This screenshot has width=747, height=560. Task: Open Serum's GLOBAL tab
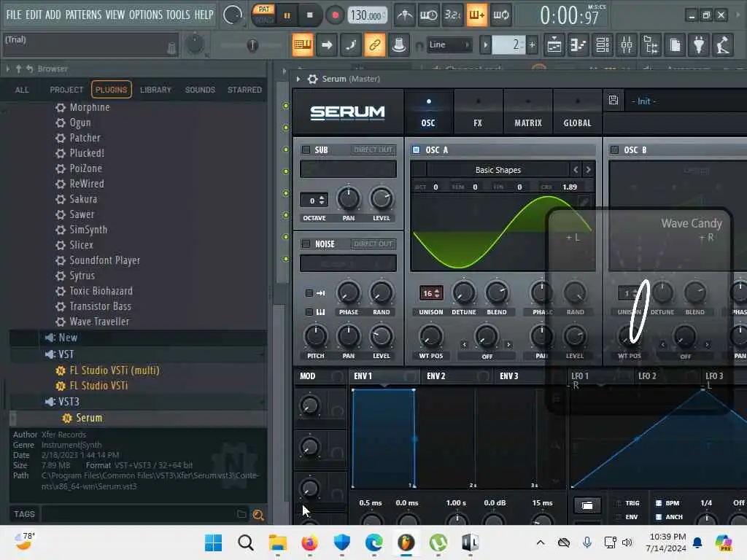578,113
